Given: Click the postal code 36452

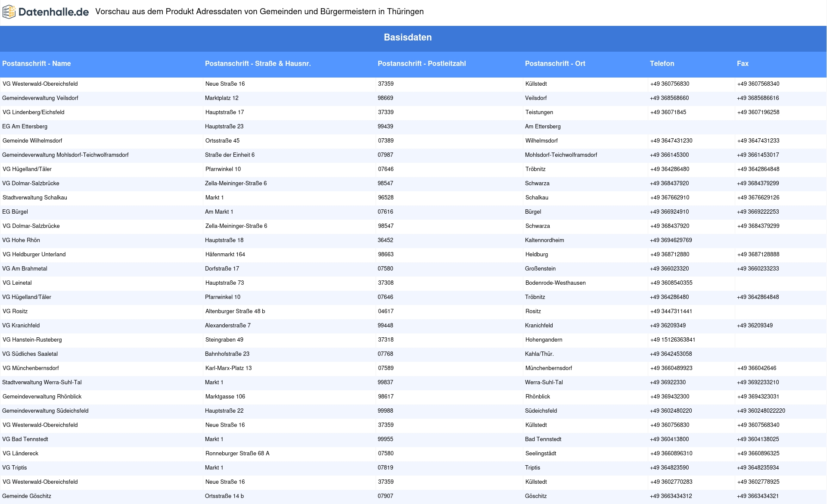Looking at the screenshot, I should point(386,240).
